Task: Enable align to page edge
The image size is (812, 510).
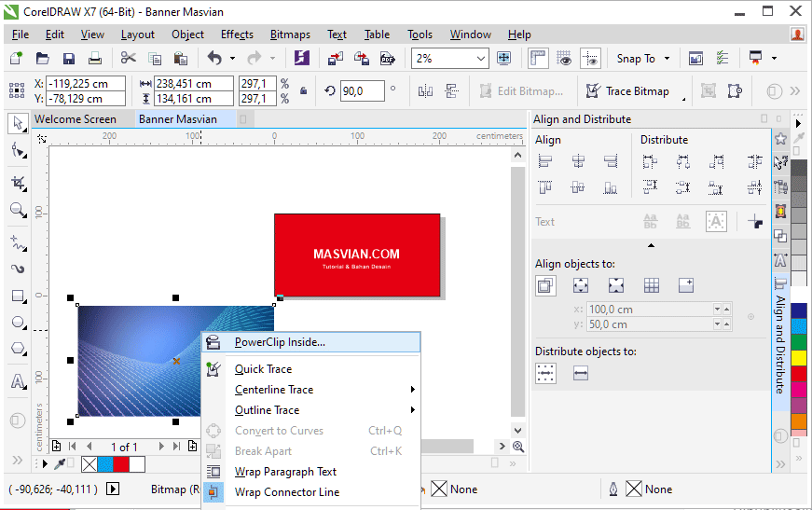Action: [581, 286]
